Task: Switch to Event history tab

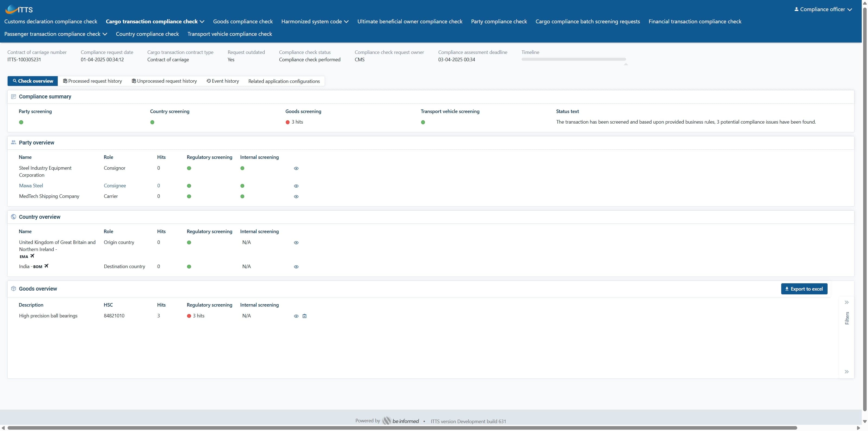Action: point(222,81)
